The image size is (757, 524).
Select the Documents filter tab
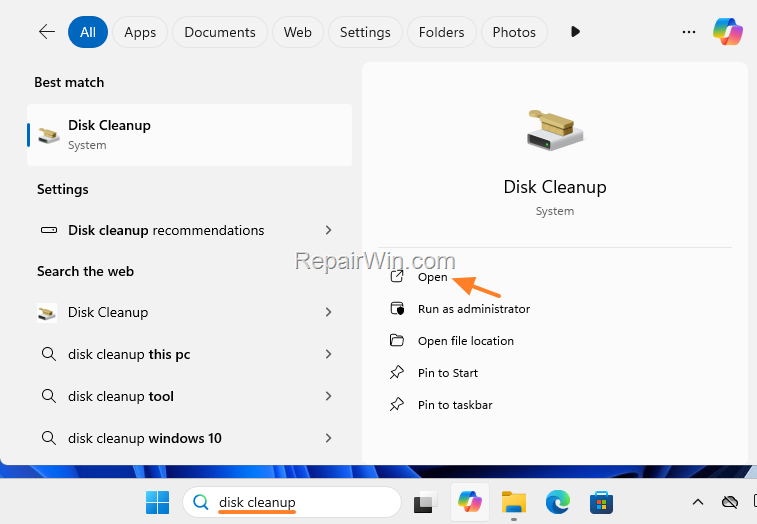[x=219, y=32]
